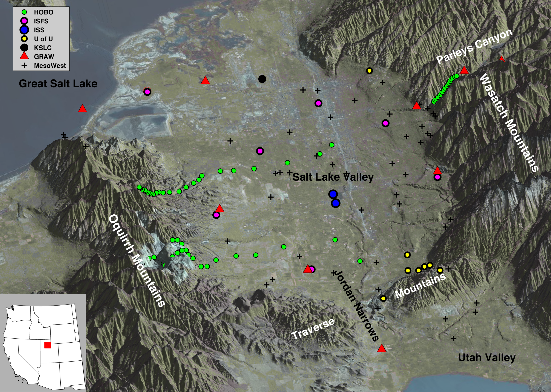Viewport: 551px width, 392px height.
Task: Click the "Utah Valley" label
Action: 487,358
